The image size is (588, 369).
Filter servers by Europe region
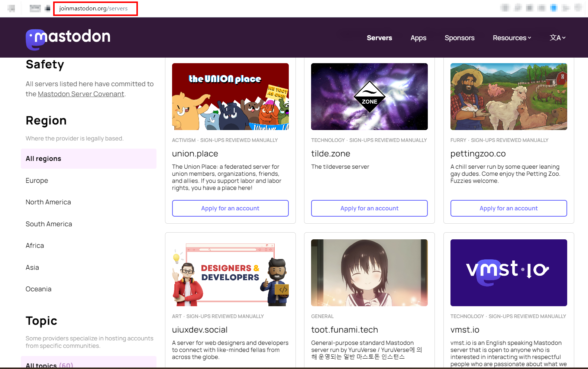coord(37,181)
